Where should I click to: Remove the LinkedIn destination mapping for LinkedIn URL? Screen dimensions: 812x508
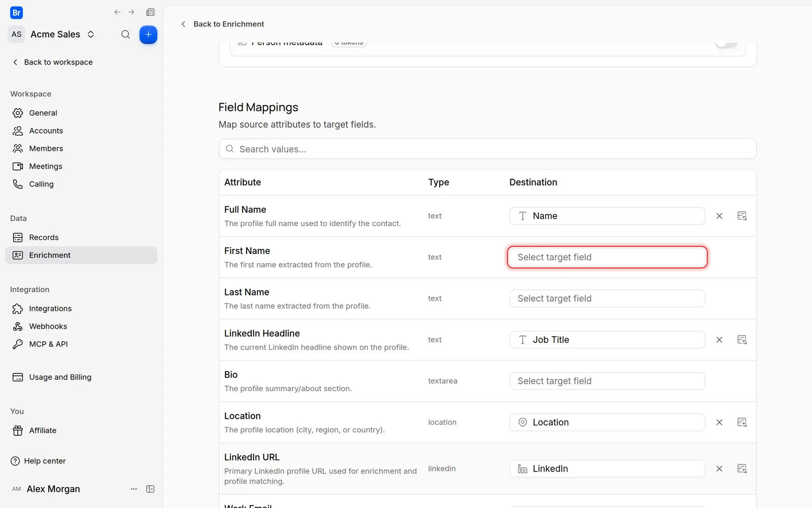(x=719, y=469)
